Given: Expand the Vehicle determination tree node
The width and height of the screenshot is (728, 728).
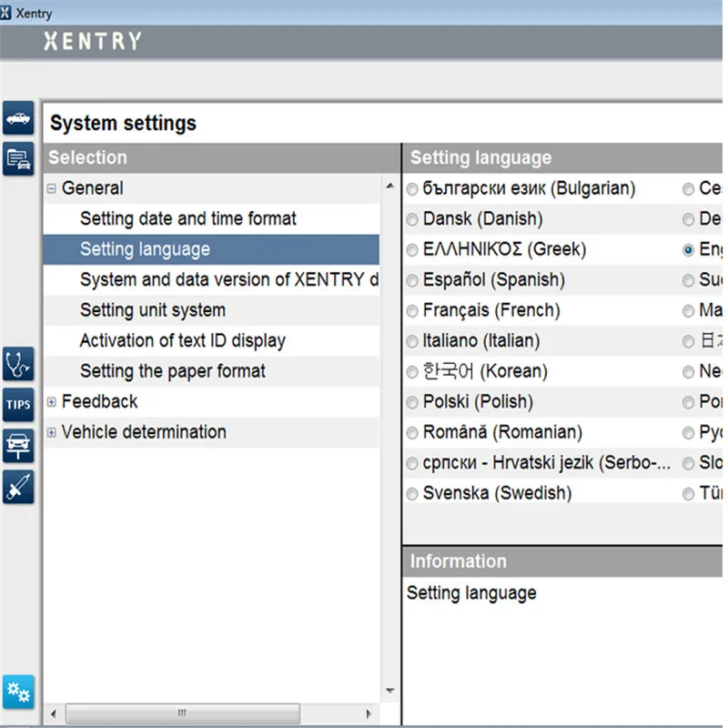Looking at the screenshot, I should 52,433.
